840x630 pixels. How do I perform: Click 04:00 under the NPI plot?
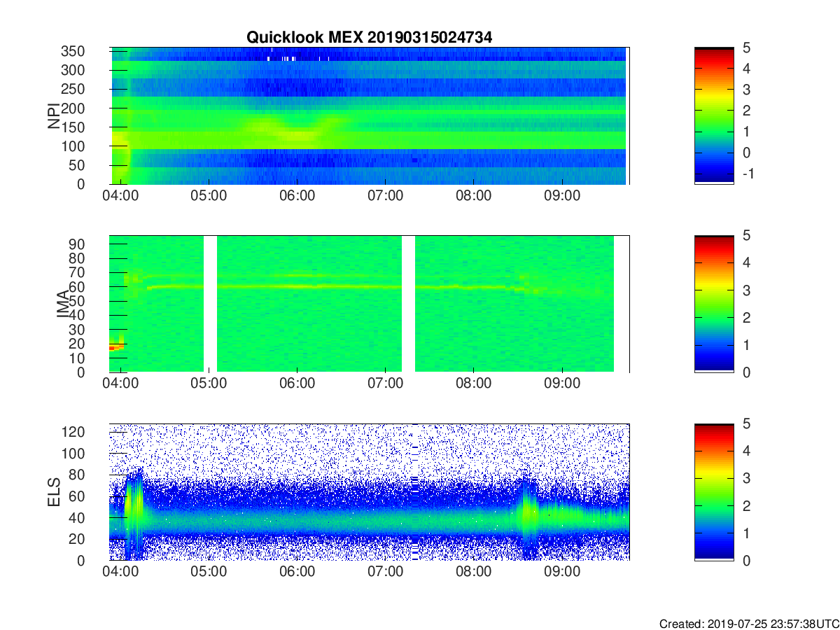click(x=120, y=195)
